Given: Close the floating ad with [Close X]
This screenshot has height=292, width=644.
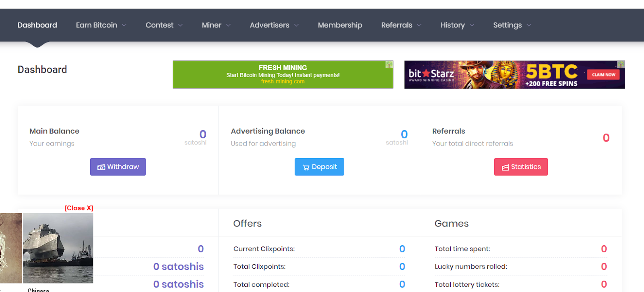Looking at the screenshot, I should [x=79, y=208].
